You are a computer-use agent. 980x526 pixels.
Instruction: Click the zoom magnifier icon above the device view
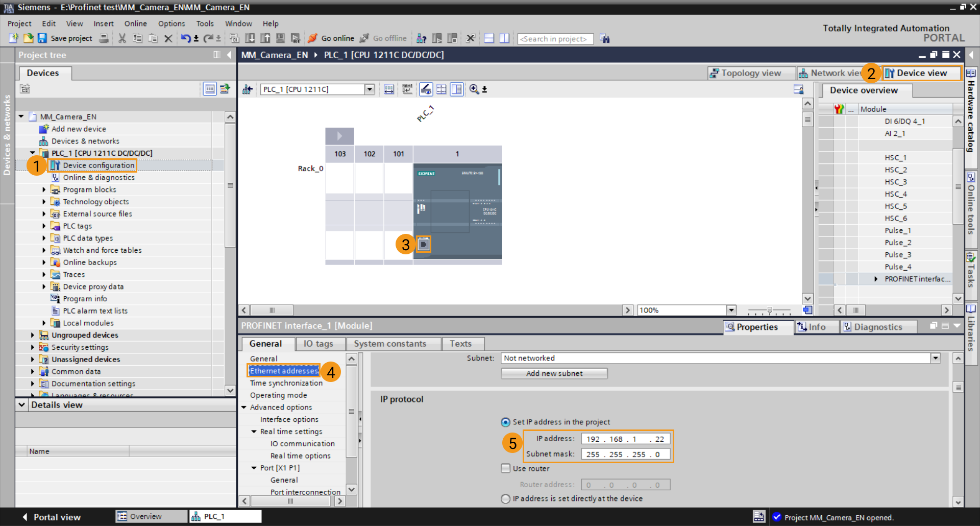[x=474, y=89]
